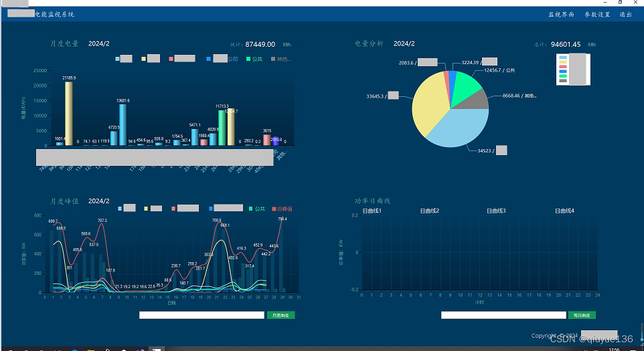Toggle 公共 series in monthly peak legend
The height and width of the screenshot is (351, 644).
256,209
